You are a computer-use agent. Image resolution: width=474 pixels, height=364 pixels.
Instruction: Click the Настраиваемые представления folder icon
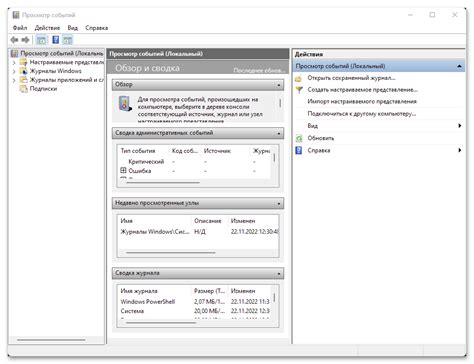click(23, 62)
